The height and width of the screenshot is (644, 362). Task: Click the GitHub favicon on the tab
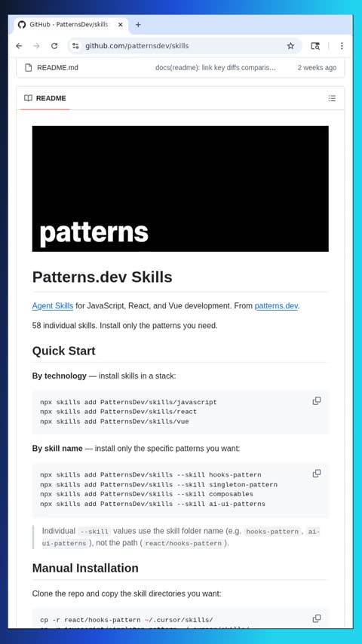22,25
